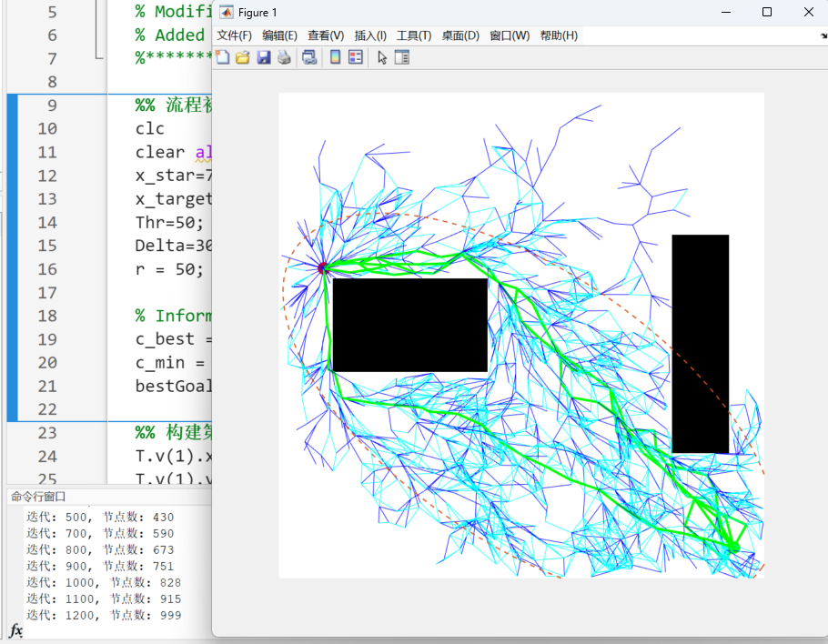Open the 帮助(H) menu
The height and width of the screenshot is (644, 828).
[x=558, y=35]
